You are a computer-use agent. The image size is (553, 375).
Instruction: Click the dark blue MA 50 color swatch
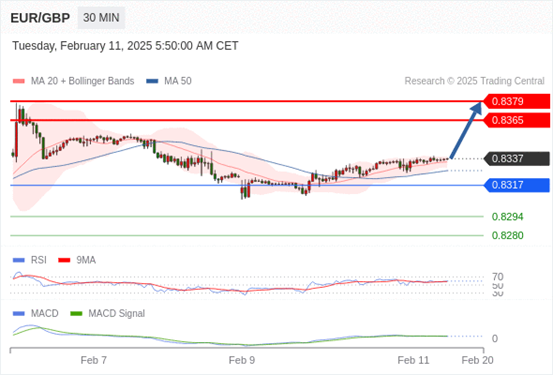click(x=152, y=81)
